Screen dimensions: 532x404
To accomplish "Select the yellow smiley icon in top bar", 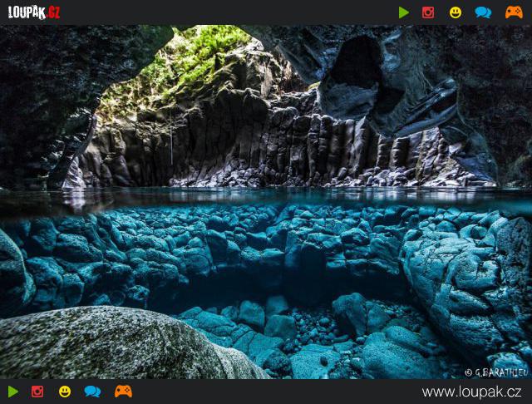I will tap(456, 12).
